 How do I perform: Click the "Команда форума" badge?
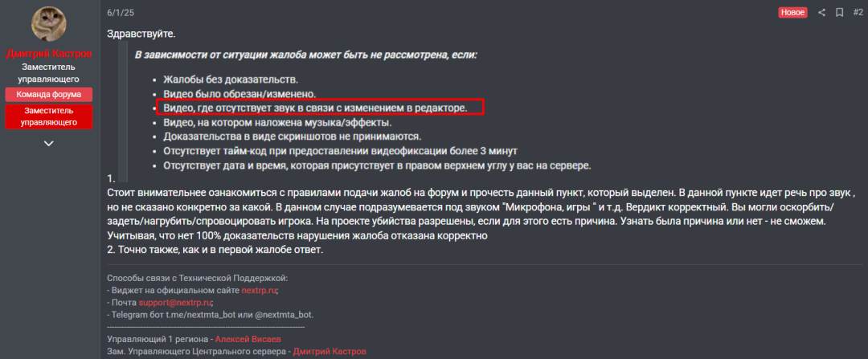click(48, 95)
